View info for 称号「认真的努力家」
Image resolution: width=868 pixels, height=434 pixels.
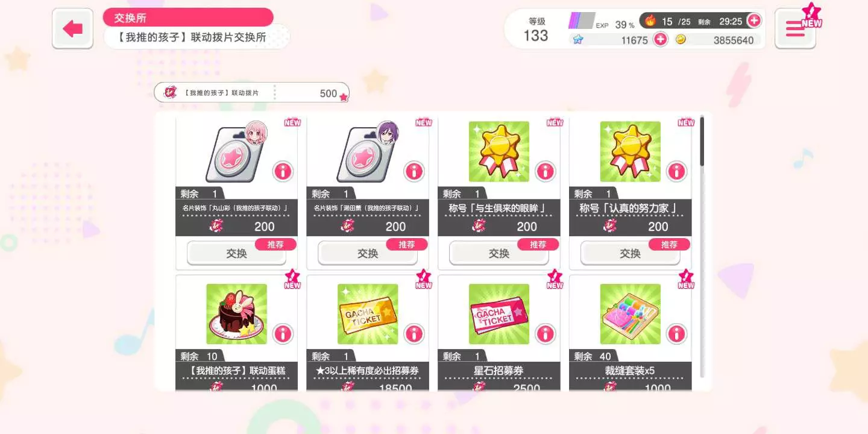click(x=676, y=171)
